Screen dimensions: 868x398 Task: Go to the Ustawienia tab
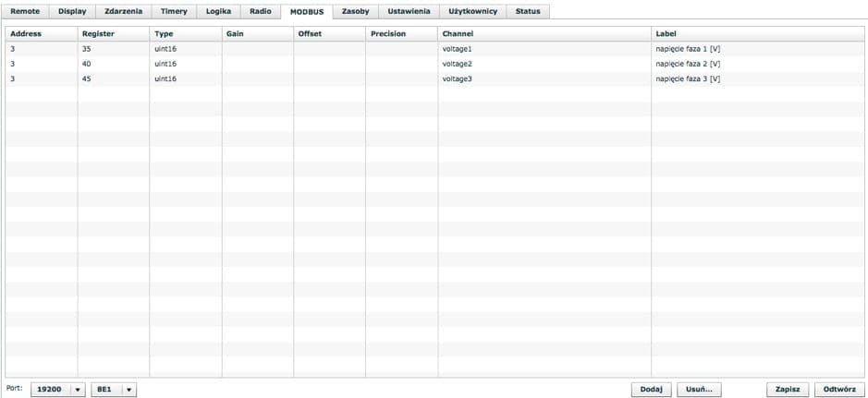409,11
